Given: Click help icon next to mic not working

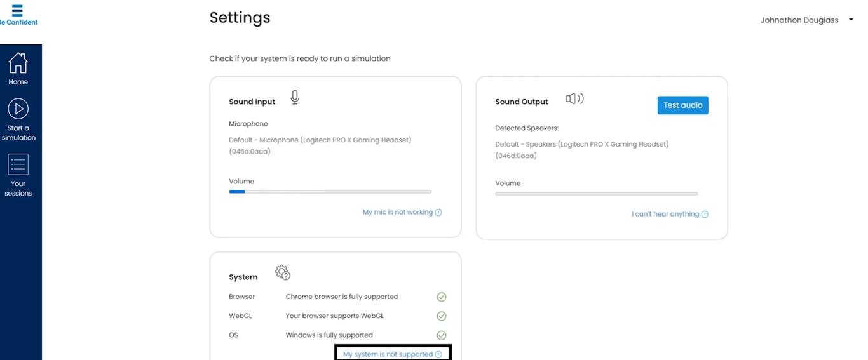Looking at the screenshot, I should 438,213.
